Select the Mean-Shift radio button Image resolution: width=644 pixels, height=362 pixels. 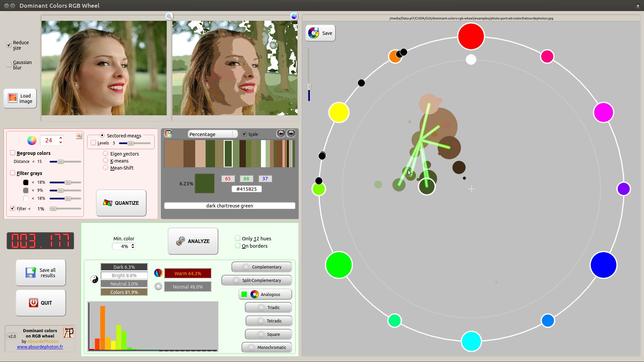106,168
